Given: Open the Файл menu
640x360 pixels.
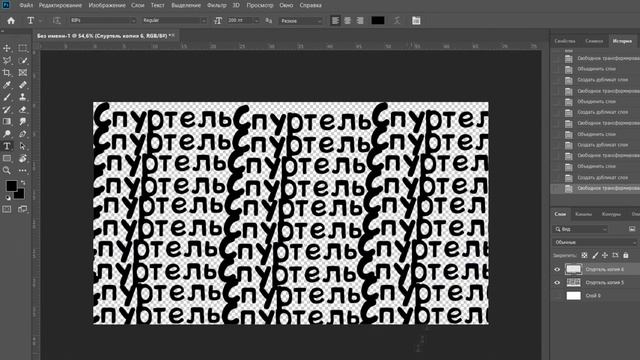Looking at the screenshot, I should click(26, 5).
